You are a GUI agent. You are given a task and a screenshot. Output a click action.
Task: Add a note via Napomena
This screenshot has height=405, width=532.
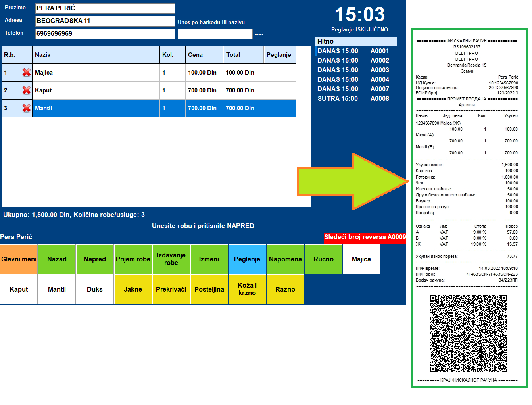tap(285, 259)
